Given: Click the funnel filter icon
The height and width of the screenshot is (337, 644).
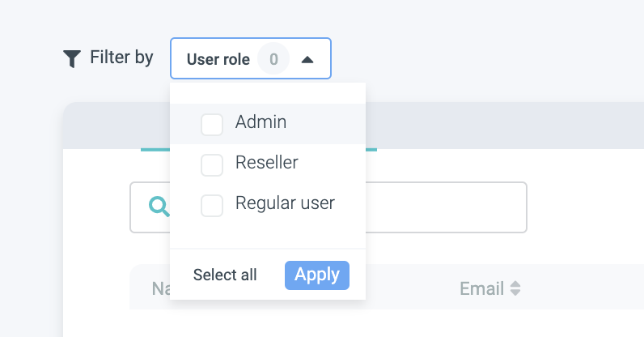Looking at the screenshot, I should pyautogui.click(x=72, y=58).
